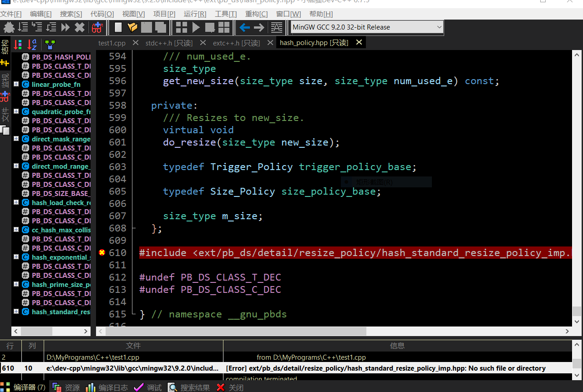The image size is (583, 392).
Task: Open the 工具[T] menu
Action: [x=226, y=14]
